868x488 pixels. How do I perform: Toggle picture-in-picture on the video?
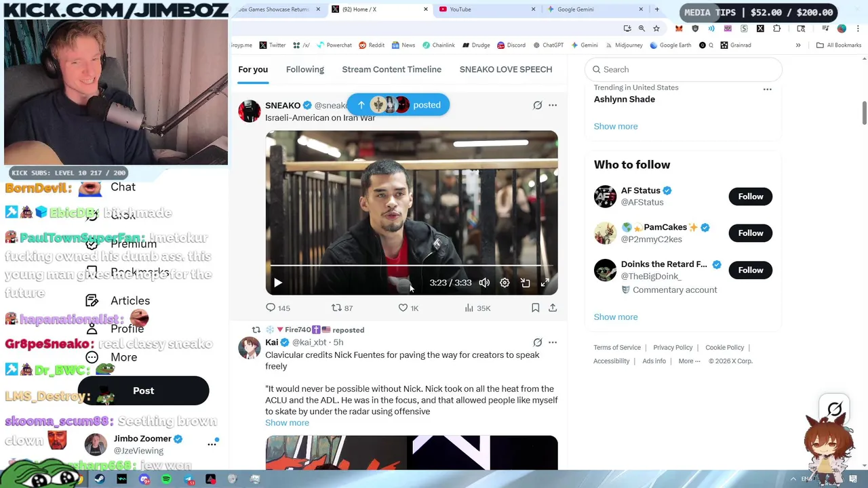525,283
